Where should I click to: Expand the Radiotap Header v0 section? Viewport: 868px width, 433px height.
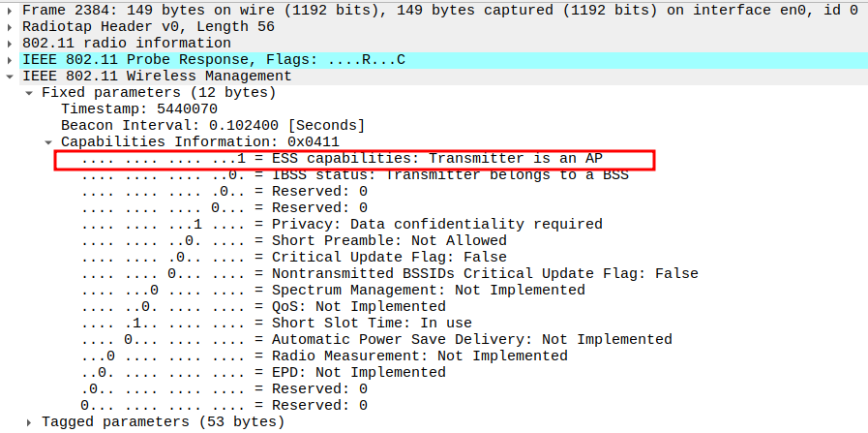(x=10, y=27)
